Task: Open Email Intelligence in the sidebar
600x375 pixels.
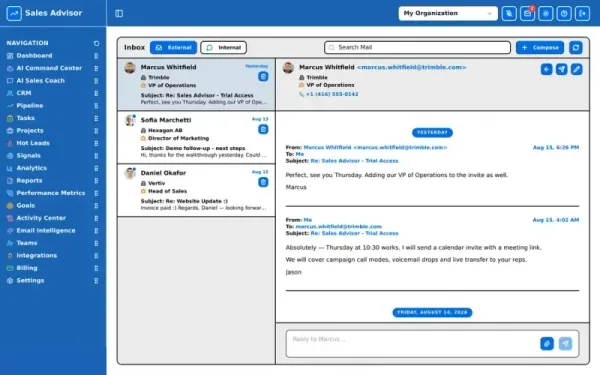Action: 46,231
